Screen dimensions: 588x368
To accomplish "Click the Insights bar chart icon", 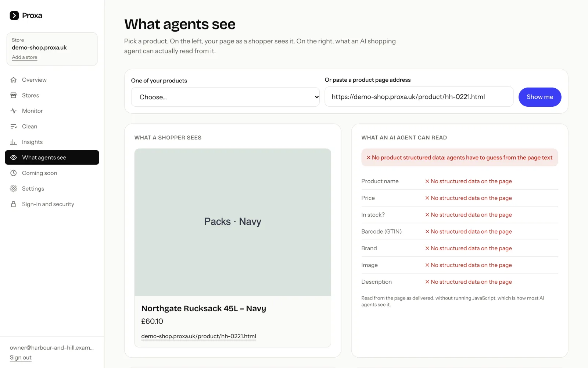I will pyautogui.click(x=14, y=142).
